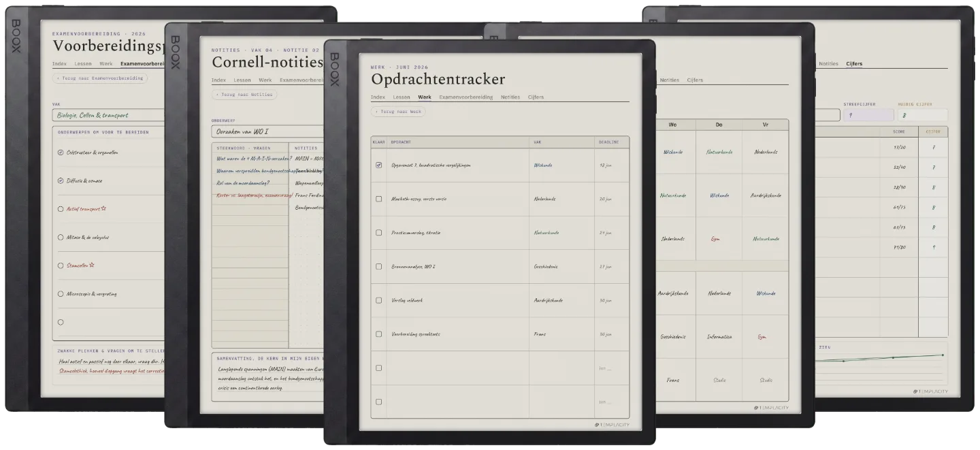The image size is (980, 450).
Task: Click the last data point on the grade trend line
Action: point(943,355)
